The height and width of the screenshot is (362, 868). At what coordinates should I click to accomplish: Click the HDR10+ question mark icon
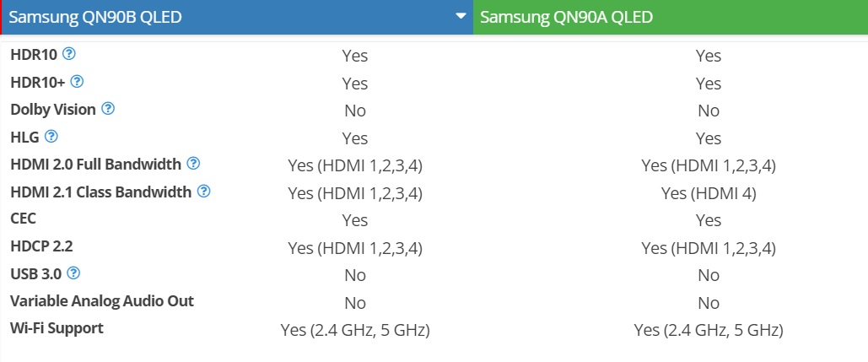click(x=77, y=82)
